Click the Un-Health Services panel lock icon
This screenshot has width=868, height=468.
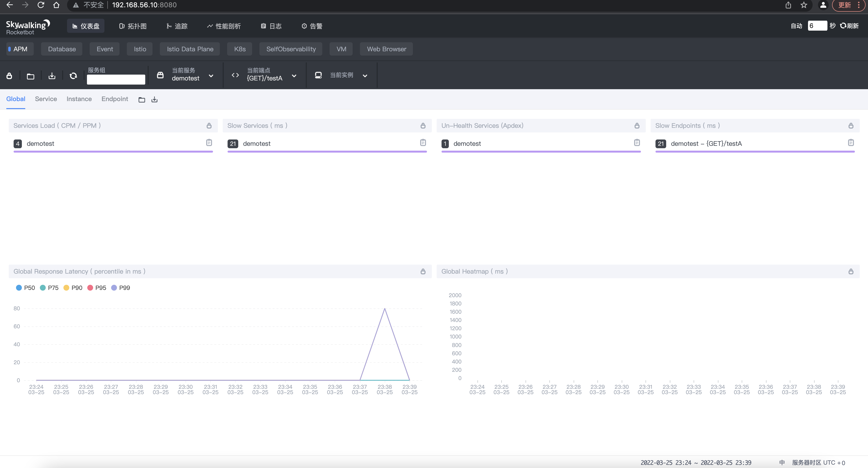tap(637, 125)
